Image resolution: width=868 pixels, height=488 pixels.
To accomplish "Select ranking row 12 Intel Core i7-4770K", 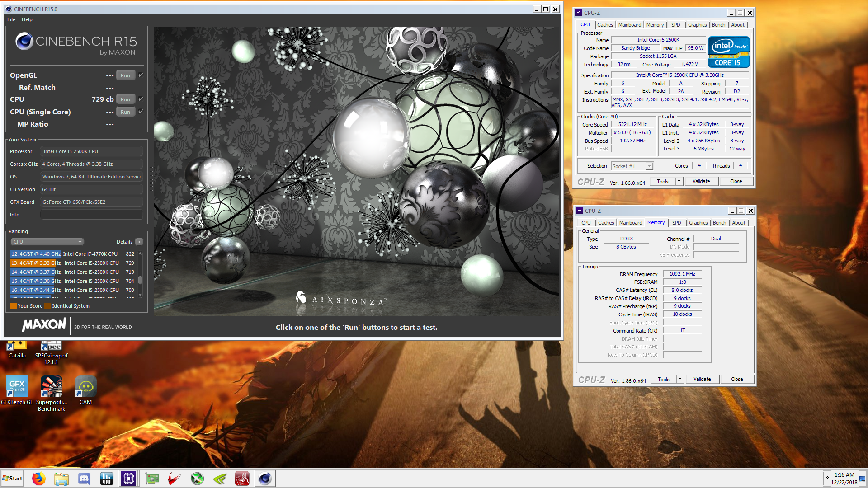I will (x=73, y=254).
